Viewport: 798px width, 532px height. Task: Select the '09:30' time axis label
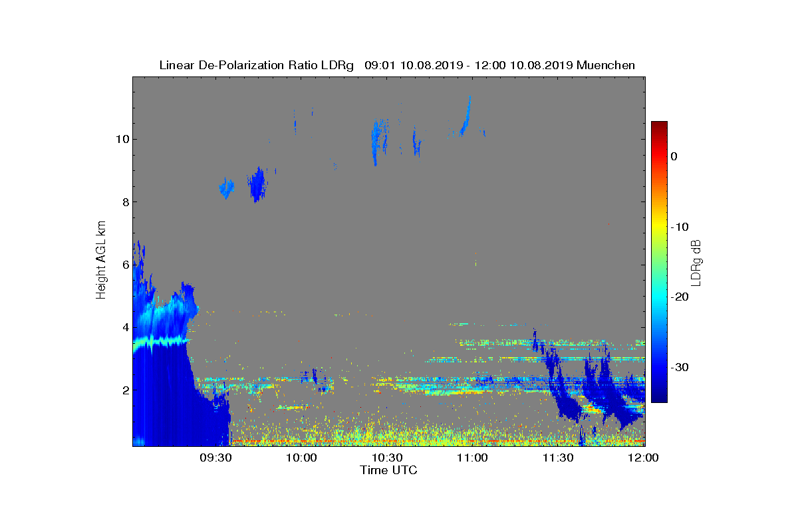[215, 458]
